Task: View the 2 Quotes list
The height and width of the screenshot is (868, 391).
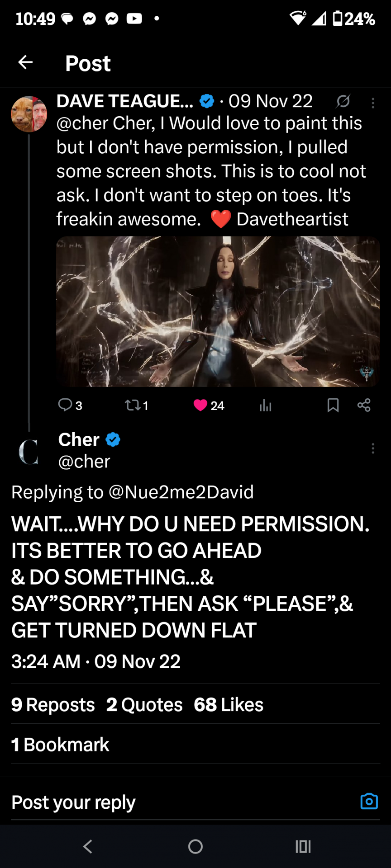Action: tap(144, 705)
